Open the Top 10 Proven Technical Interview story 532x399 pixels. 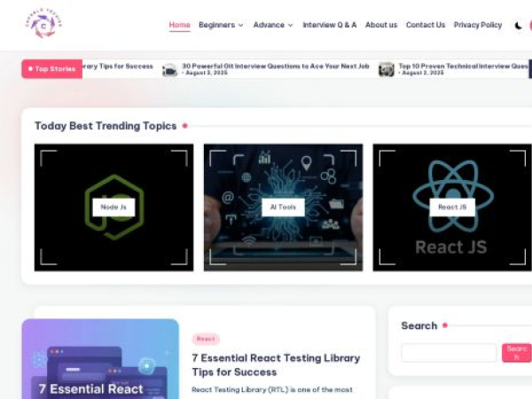464,66
